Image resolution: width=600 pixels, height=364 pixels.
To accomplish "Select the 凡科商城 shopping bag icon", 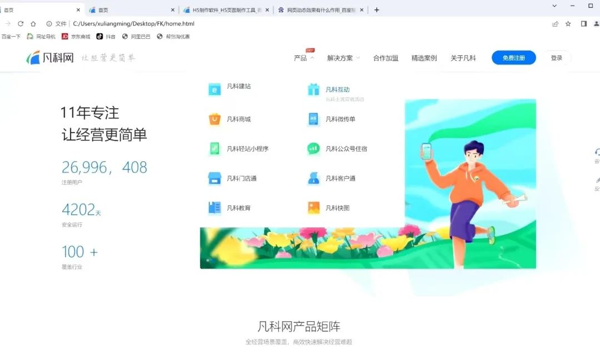I will coord(214,119).
